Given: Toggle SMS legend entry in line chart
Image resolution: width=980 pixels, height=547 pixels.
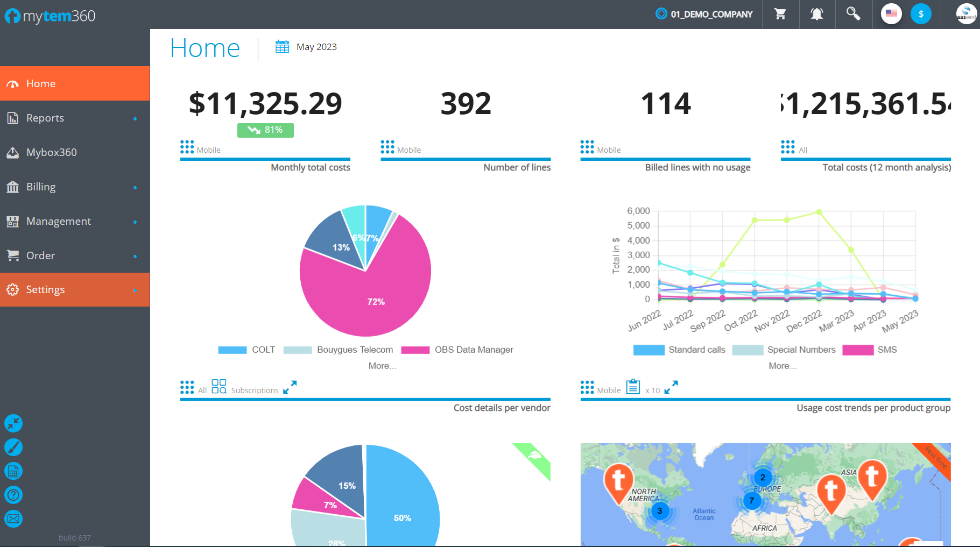Looking at the screenshot, I should (x=870, y=350).
